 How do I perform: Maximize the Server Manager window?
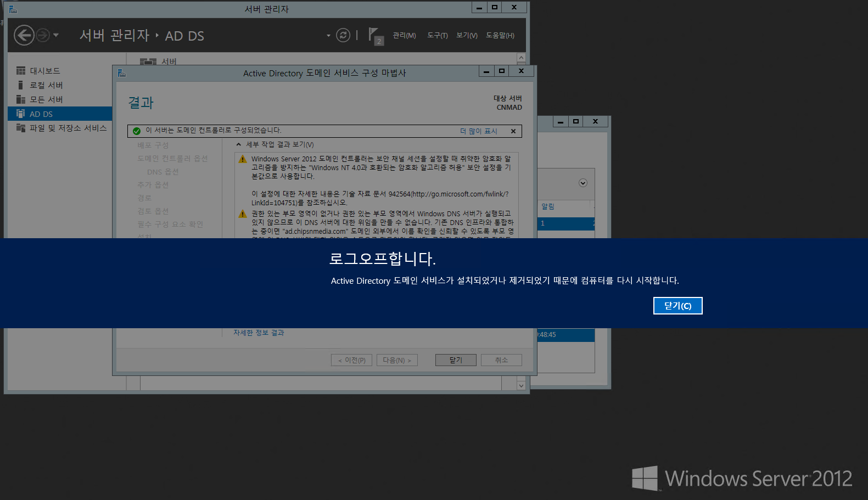point(495,8)
